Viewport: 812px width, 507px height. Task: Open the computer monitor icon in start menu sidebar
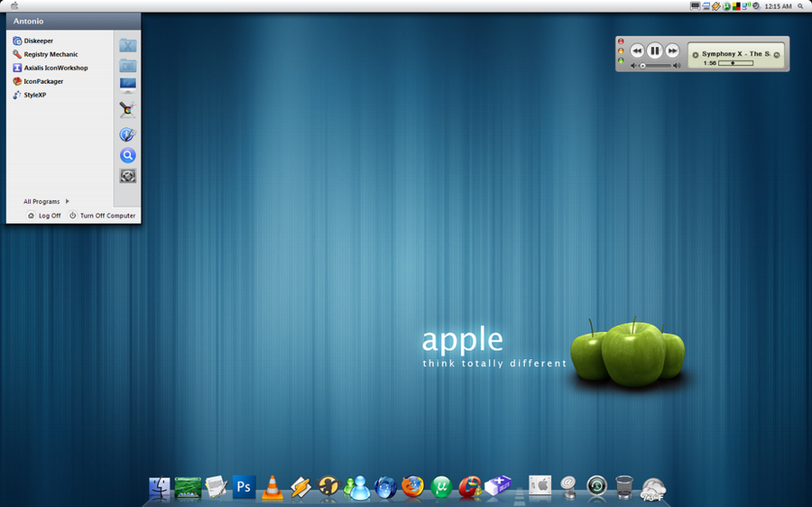click(x=128, y=86)
